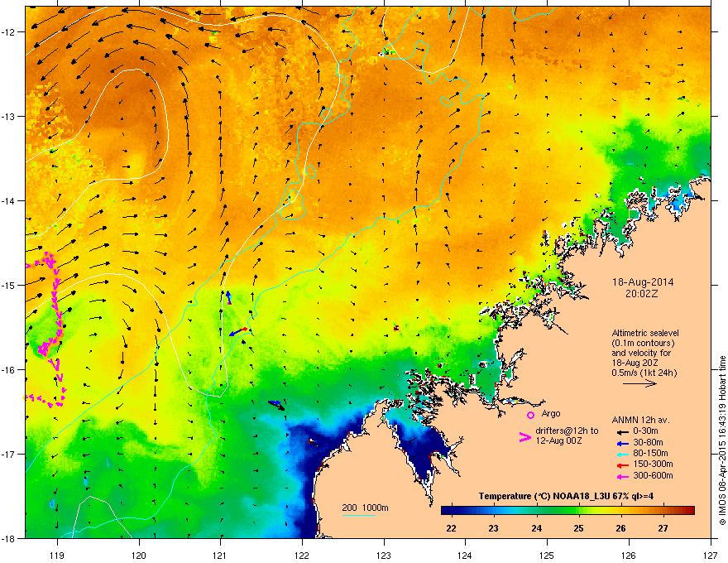The width and height of the screenshot is (728, 563).
Task: Click the 'Altimetric sealevel' text
Action: (645, 333)
